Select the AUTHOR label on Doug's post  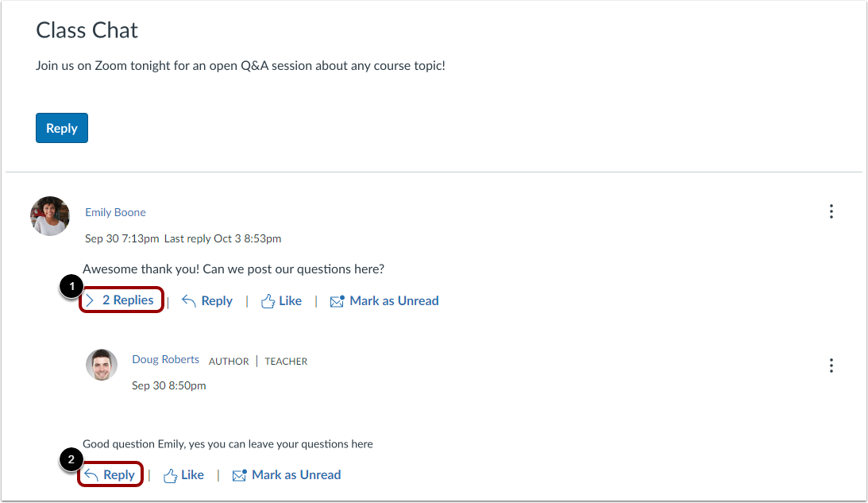click(229, 361)
